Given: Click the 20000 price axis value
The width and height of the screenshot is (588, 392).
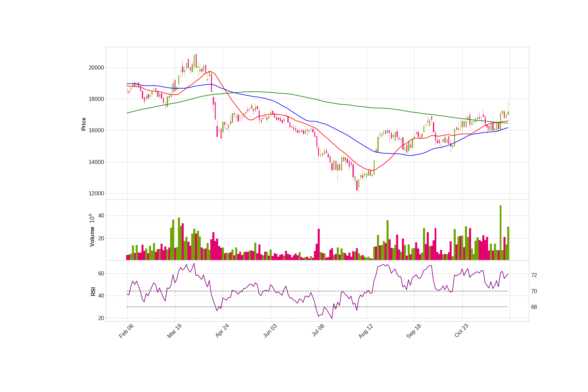Looking at the screenshot, I should click(96, 67).
